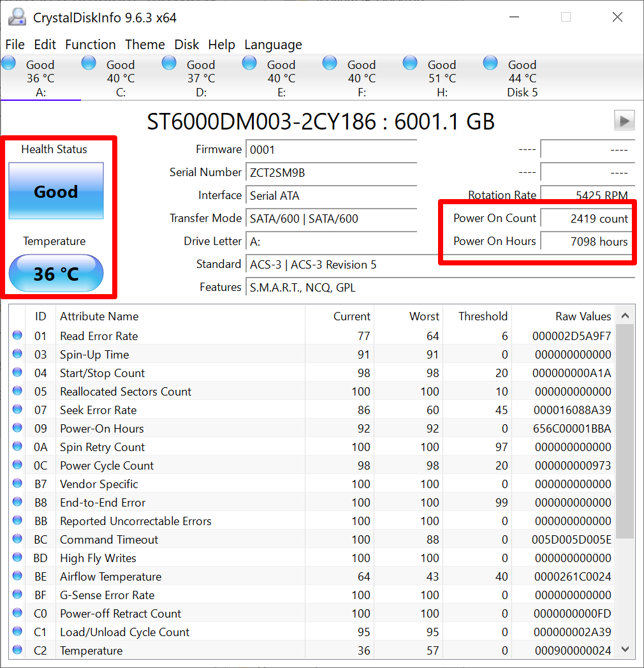Click the Serial Number field ZCT2SM9B

[331, 172]
